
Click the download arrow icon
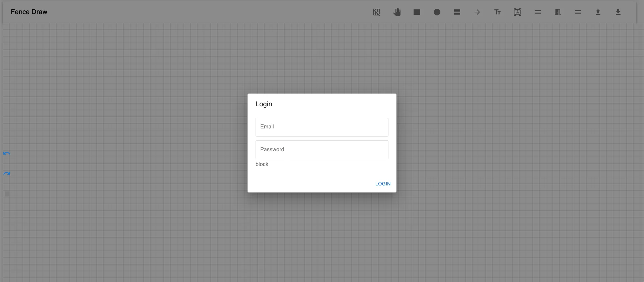click(618, 12)
